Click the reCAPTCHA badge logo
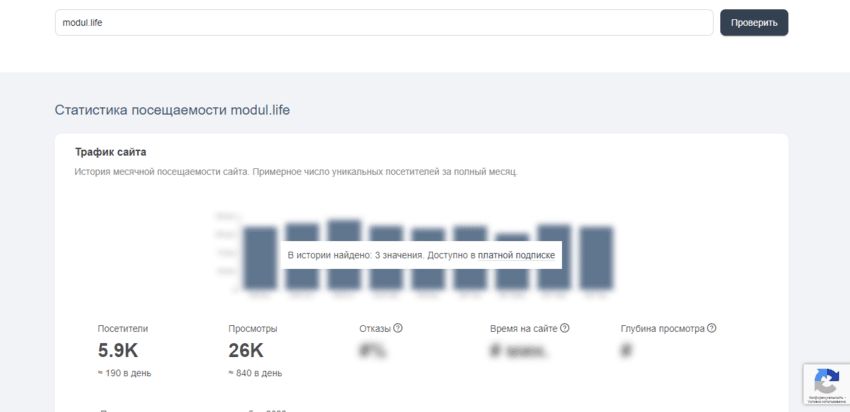850x412 pixels. [x=826, y=381]
